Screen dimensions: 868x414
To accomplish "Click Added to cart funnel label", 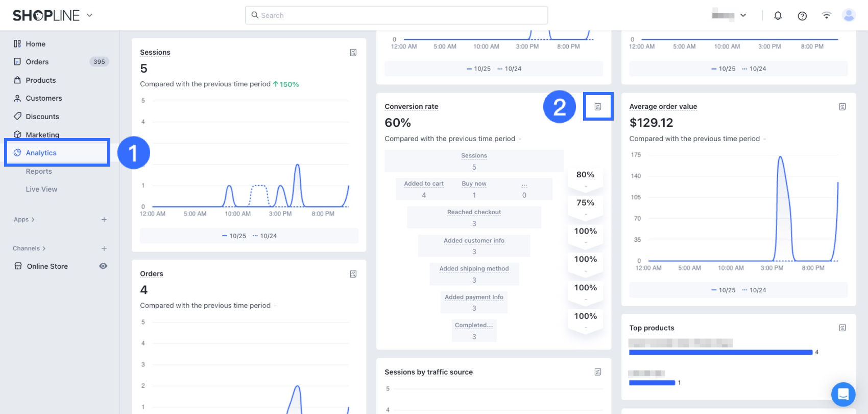I will pos(424,183).
